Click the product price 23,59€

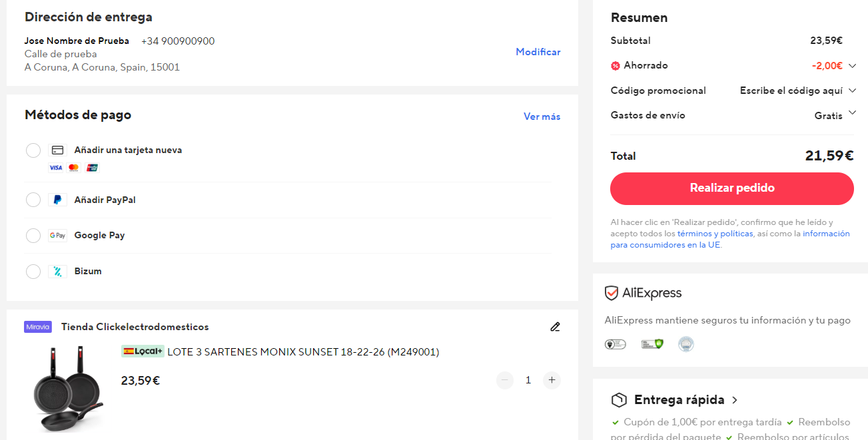click(x=141, y=381)
